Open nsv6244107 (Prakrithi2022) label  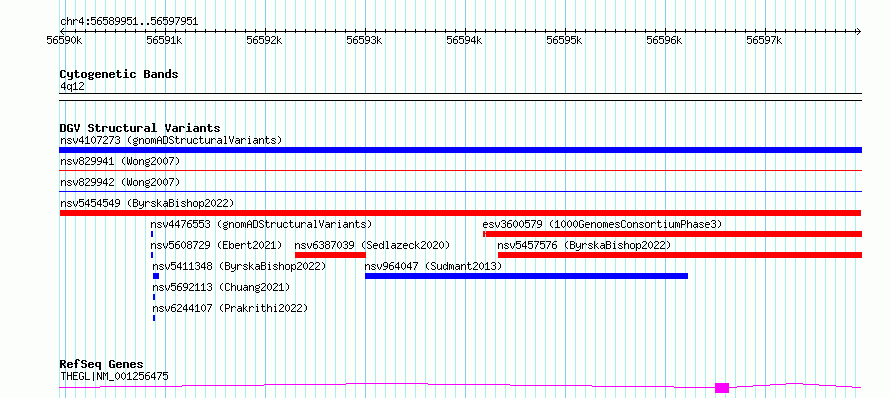coord(230,308)
